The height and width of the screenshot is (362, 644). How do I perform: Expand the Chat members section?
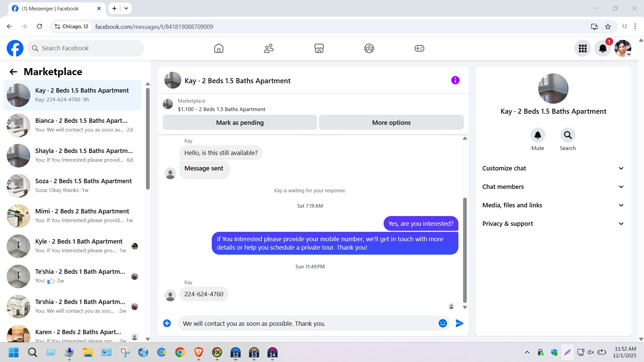pyautogui.click(x=553, y=187)
